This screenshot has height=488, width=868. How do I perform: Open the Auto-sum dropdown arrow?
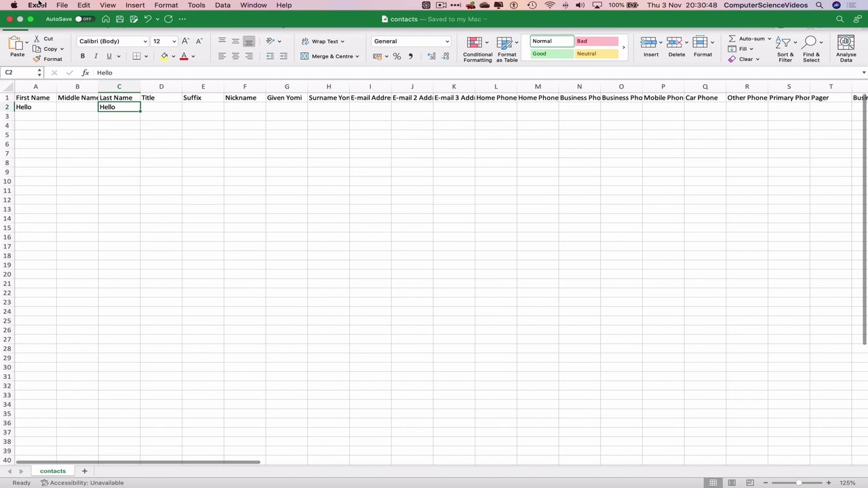tap(769, 39)
